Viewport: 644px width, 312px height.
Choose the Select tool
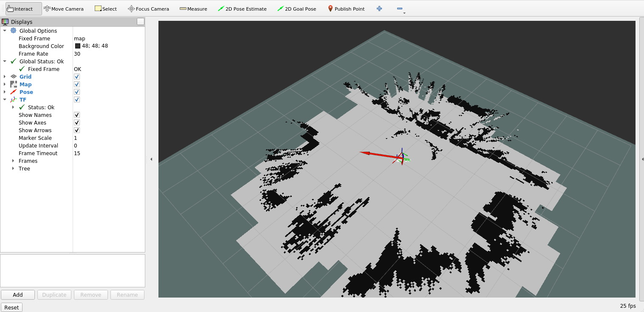point(105,9)
